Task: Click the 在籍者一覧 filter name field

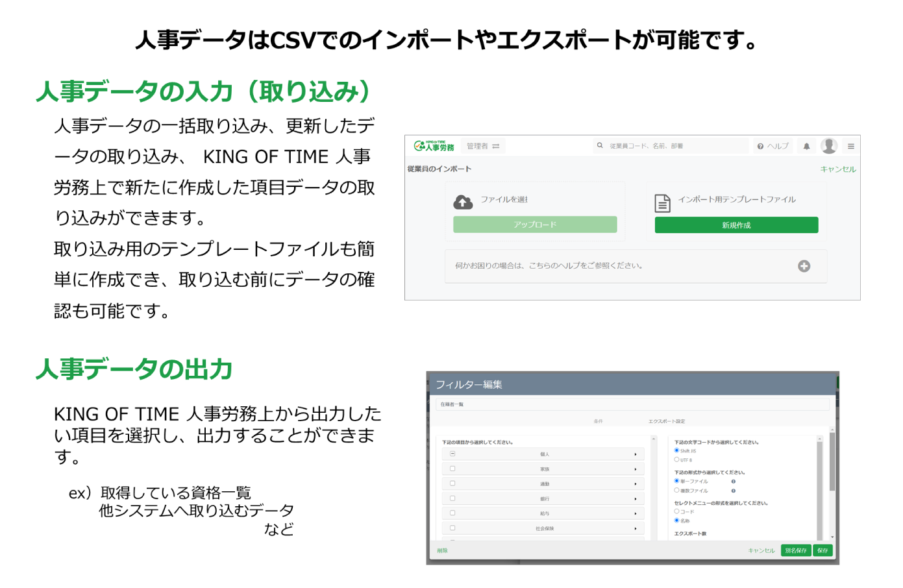Action: pyautogui.click(x=632, y=404)
